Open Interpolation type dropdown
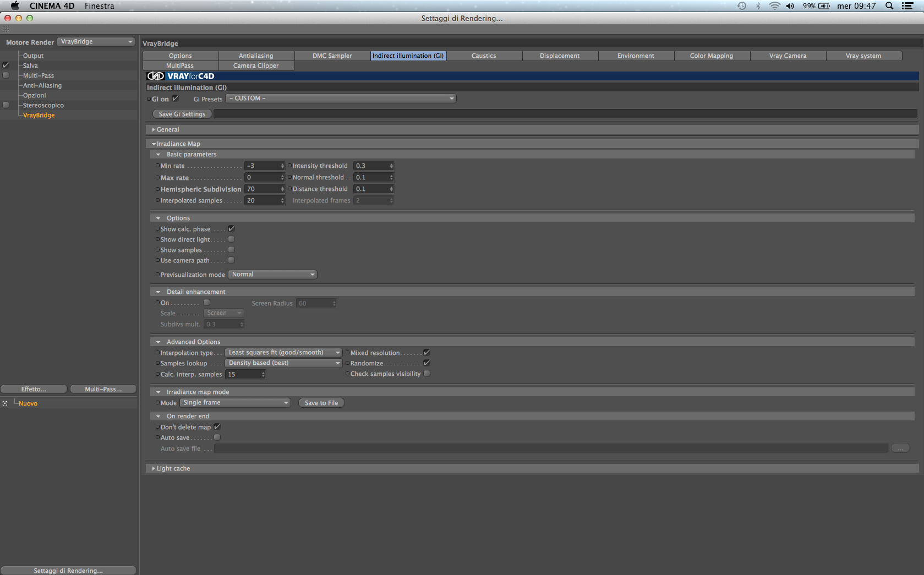This screenshot has height=575, width=924. point(283,353)
